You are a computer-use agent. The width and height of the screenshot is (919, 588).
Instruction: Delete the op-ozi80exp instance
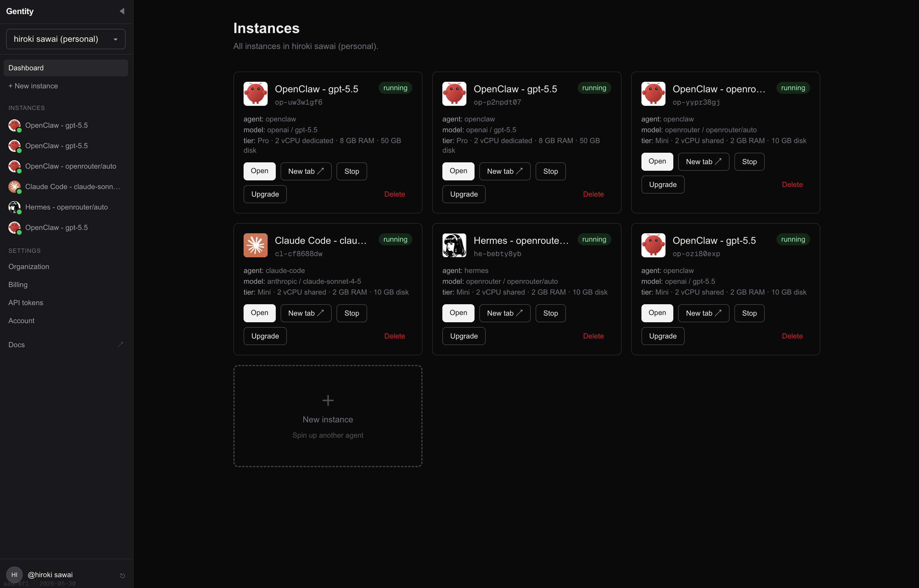tap(792, 336)
